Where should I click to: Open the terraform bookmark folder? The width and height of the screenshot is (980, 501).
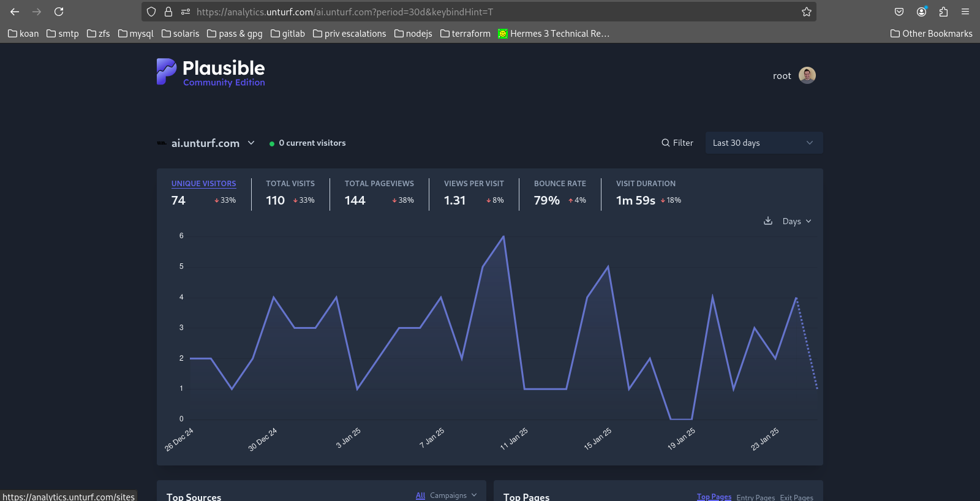466,34
